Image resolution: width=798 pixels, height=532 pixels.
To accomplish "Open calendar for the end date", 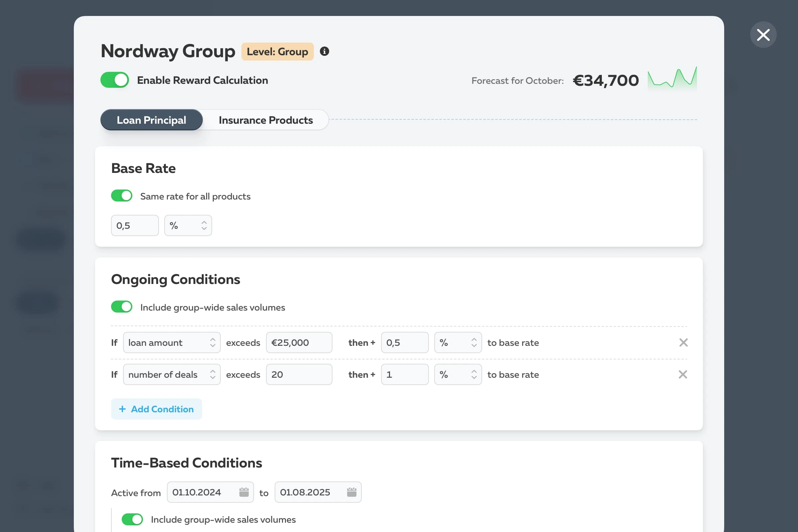I will click(351, 492).
